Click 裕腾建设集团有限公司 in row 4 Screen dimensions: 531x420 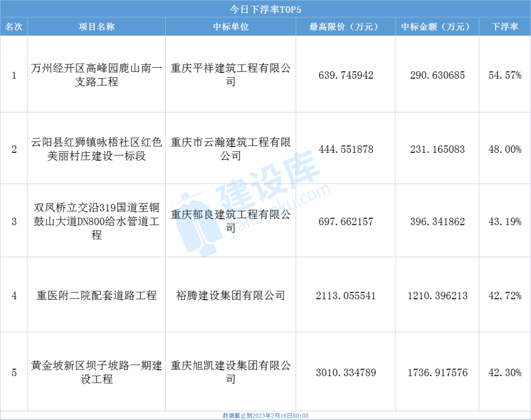pyautogui.click(x=230, y=296)
